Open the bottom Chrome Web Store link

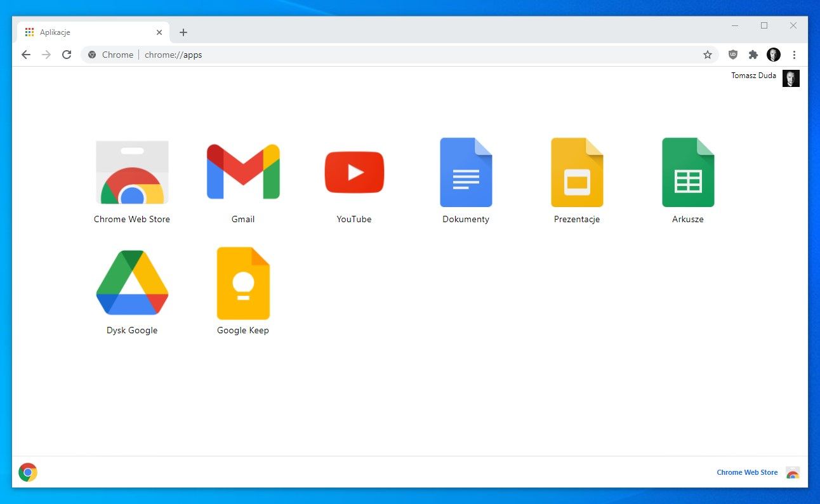tap(747, 472)
